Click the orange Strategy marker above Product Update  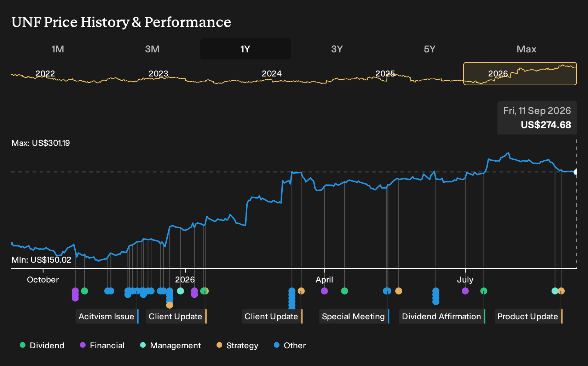pos(561,291)
